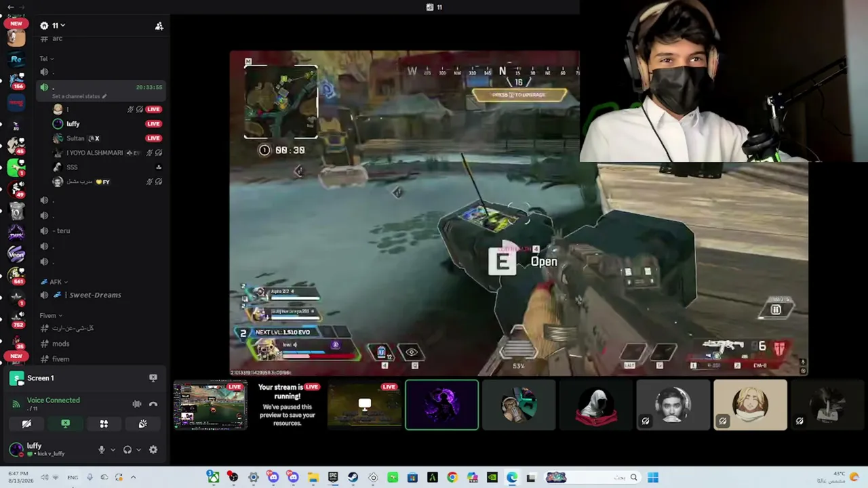Open microphone input options dropdown
Viewport: 868px width, 488px height.
pyautogui.click(x=113, y=449)
